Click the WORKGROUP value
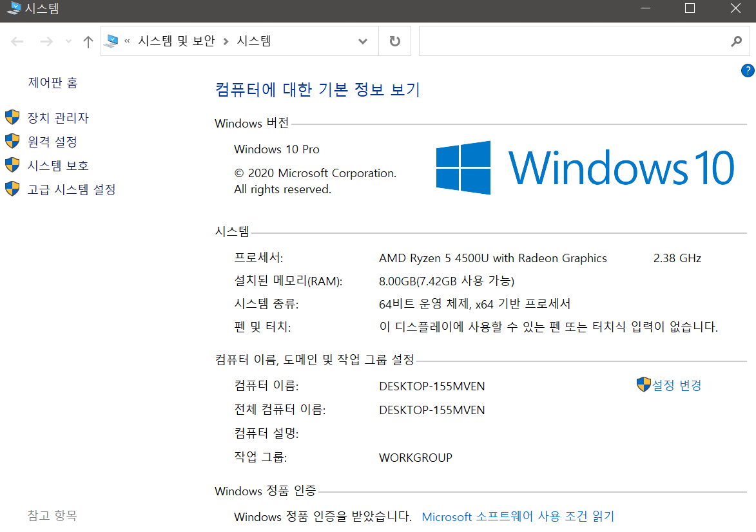This screenshot has width=756, height=532. 416,458
